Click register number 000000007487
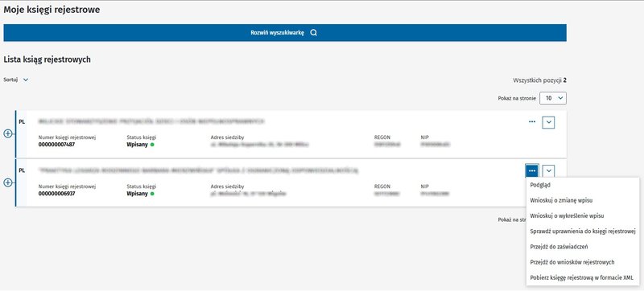The height and width of the screenshot is (291, 644). [56, 144]
